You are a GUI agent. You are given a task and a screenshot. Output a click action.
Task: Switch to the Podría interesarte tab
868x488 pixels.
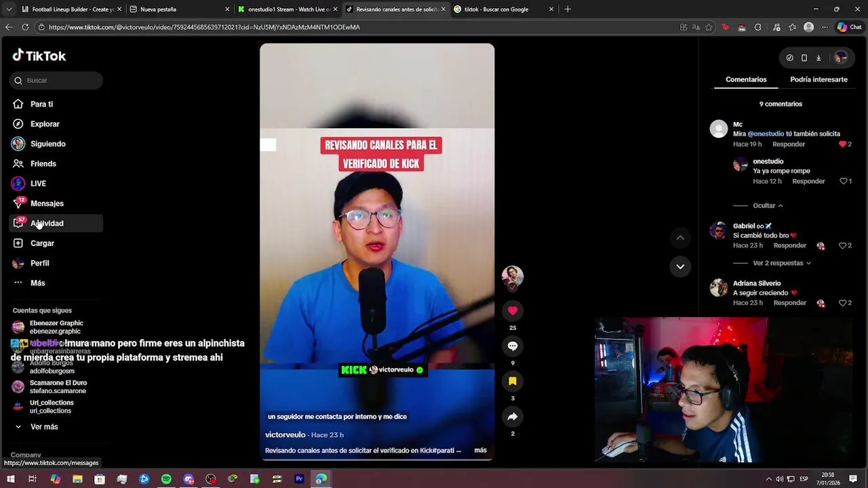tap(818, 79)
